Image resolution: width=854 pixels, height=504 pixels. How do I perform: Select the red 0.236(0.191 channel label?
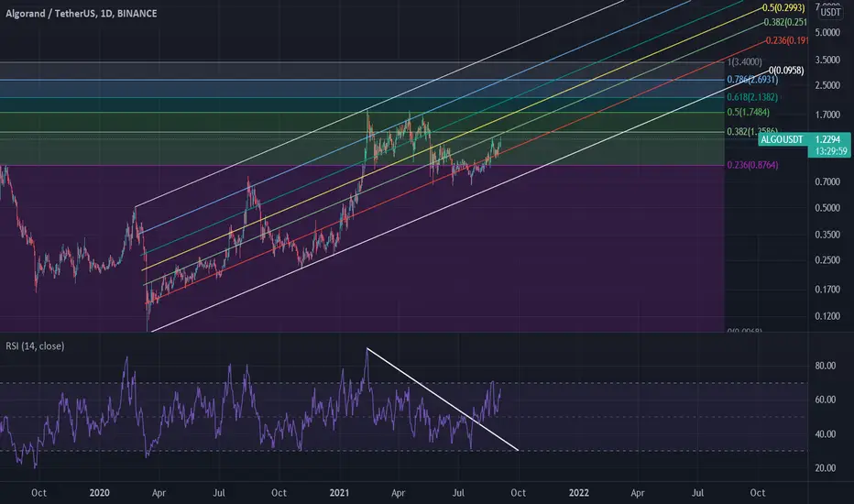[x=786, y=40]
